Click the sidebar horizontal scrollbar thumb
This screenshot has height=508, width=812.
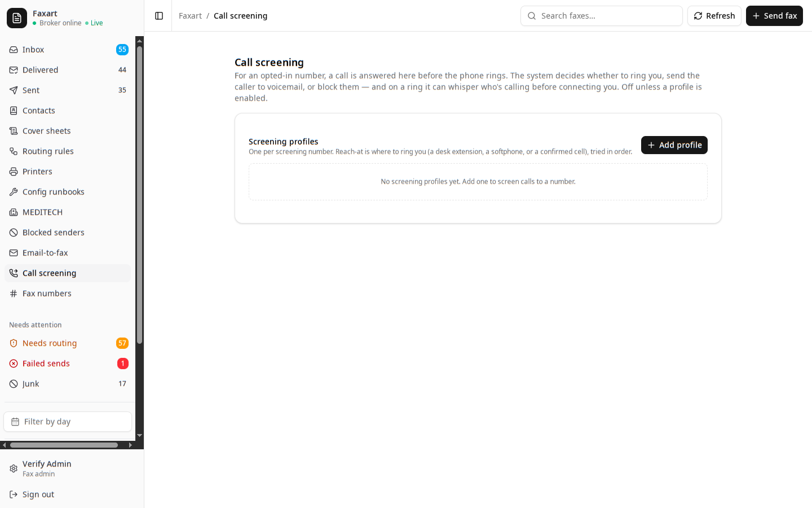(x=64, y=445)
